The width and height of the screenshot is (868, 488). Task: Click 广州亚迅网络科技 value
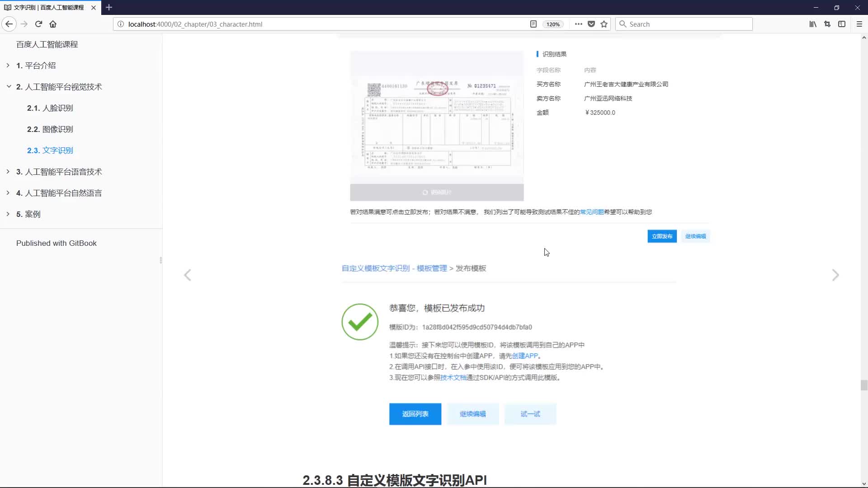click(x=608, y=99)
